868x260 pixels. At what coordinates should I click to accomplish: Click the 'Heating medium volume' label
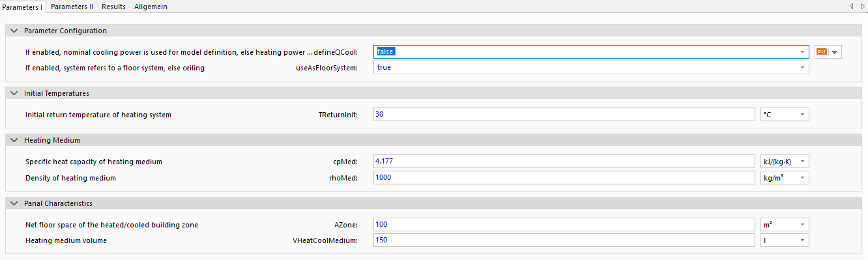66,240
